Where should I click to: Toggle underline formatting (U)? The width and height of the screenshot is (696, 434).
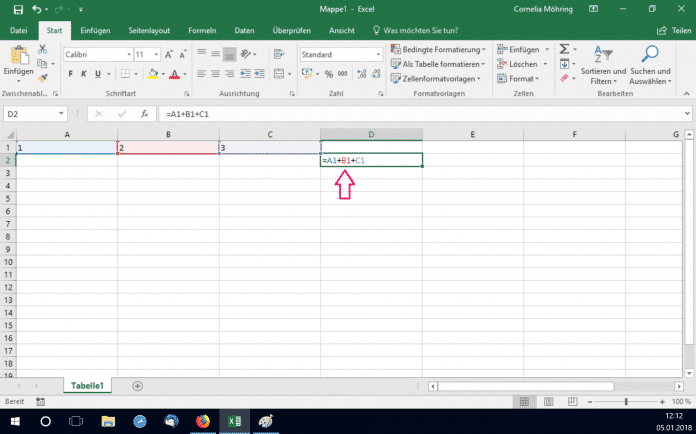pyautogui.click(x=100, y=74)
